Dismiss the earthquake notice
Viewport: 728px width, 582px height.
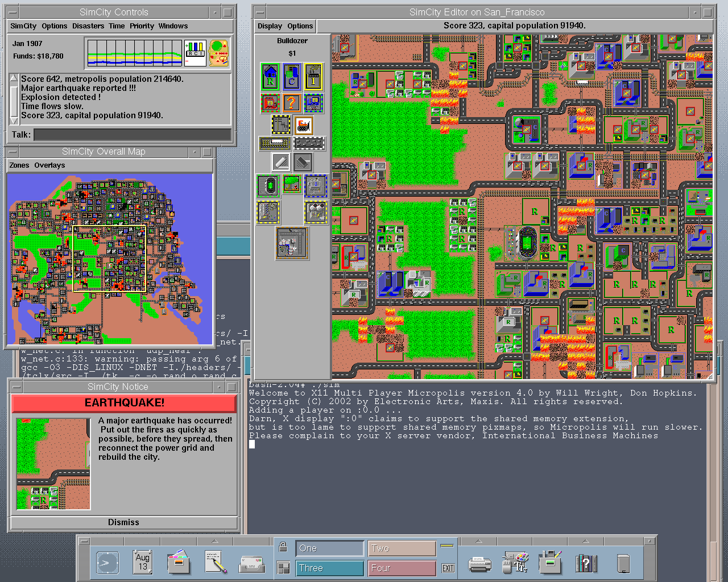point(123,522)
